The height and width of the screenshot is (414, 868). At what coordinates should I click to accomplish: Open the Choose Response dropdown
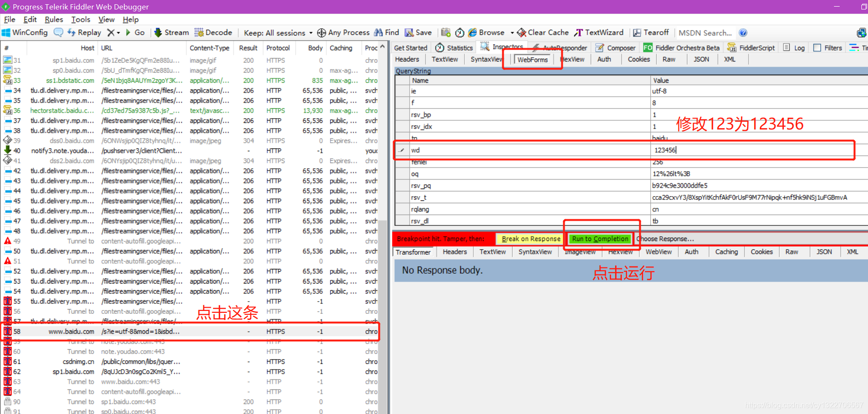point(665,239)
